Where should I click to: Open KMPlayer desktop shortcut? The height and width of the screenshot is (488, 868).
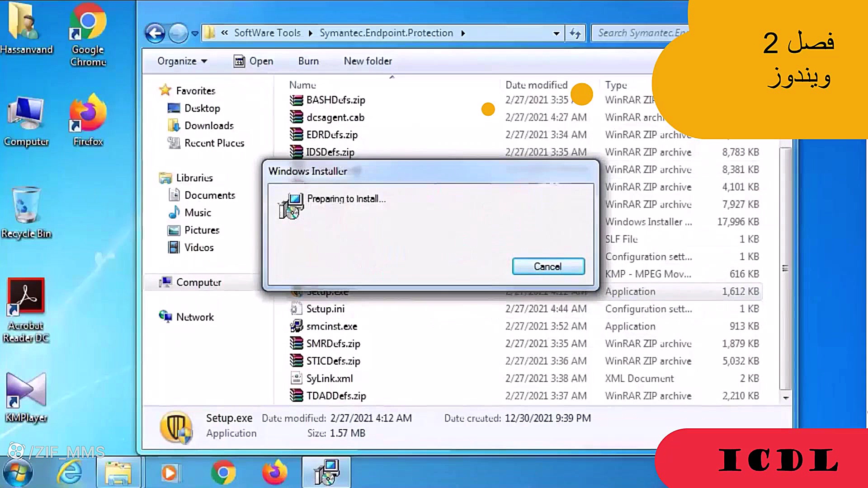26,398
